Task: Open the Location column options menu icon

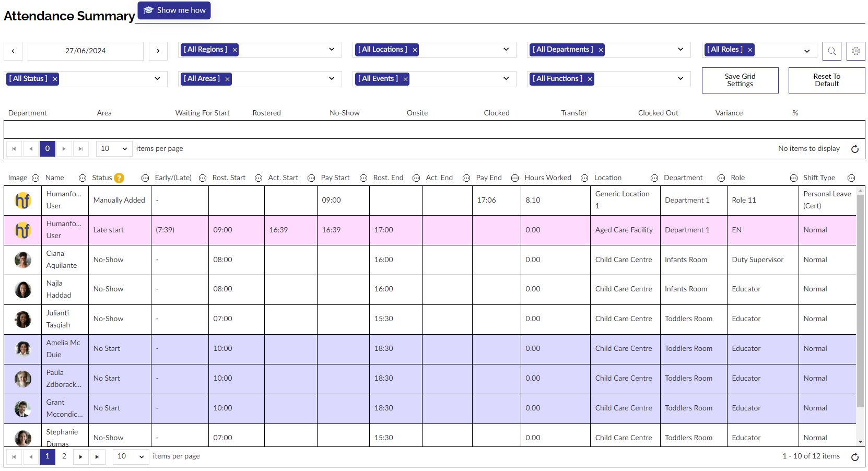Action: coord(654,178)
